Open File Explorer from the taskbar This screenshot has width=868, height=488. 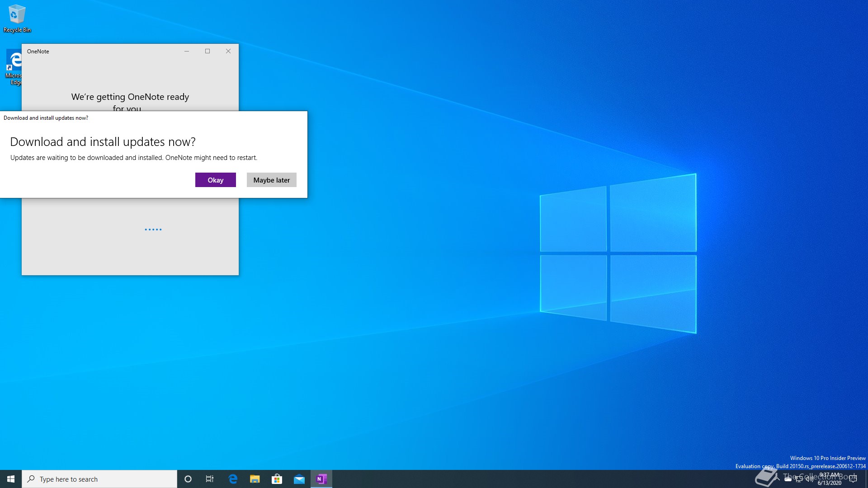pyautogui.click(x=255, y=479)
